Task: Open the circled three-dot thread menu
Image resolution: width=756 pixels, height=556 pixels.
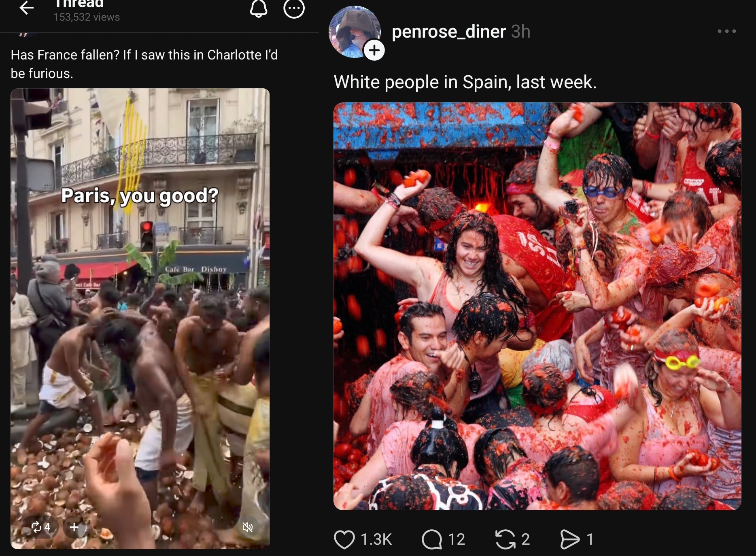Action: [294, 8]
